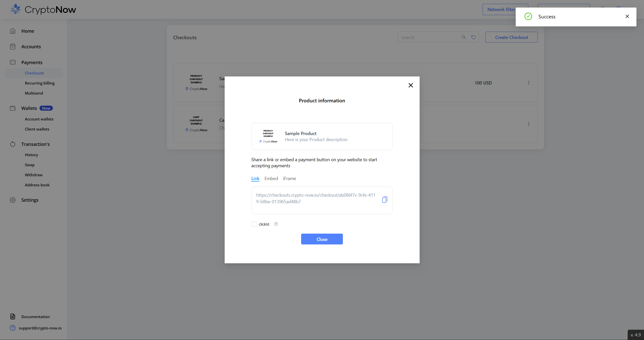The width and height of the screenshot is (644, 340).
Task: Click the Cart Checkout Example thumbnail
Action: tap(196, 124)
